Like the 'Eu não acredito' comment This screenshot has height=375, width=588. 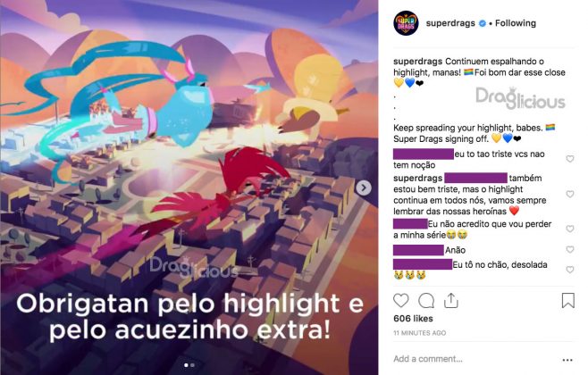570,229
